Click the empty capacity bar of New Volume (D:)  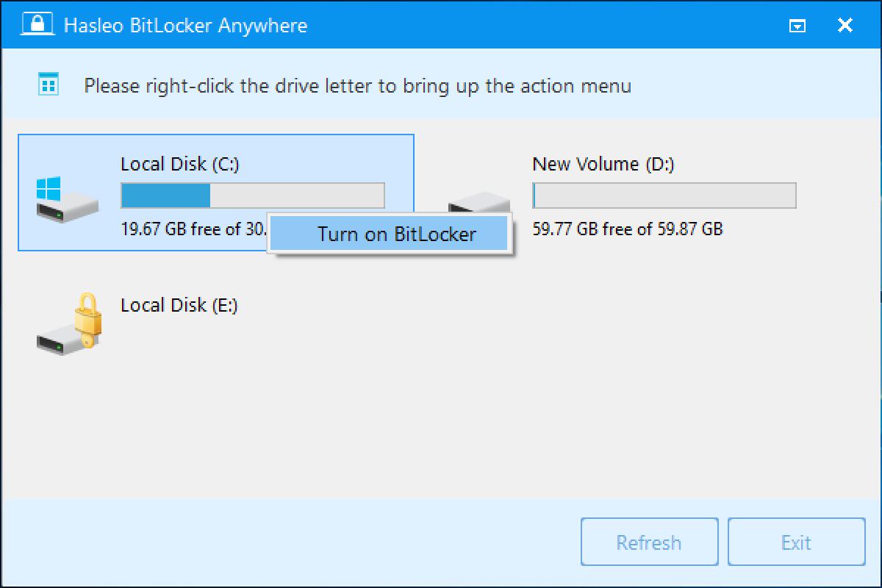click(664, 196)
